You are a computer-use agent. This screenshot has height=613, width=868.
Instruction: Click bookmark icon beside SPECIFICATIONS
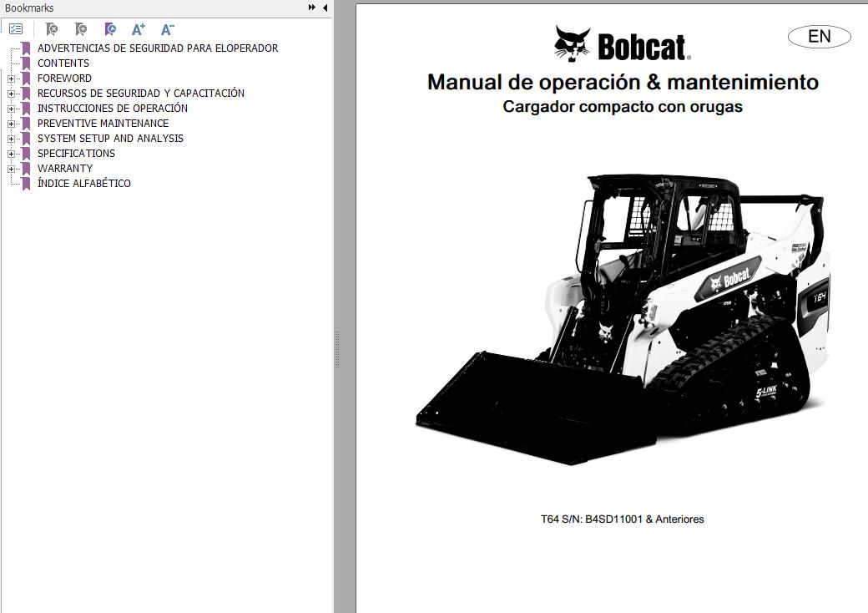tap(26, 154)
